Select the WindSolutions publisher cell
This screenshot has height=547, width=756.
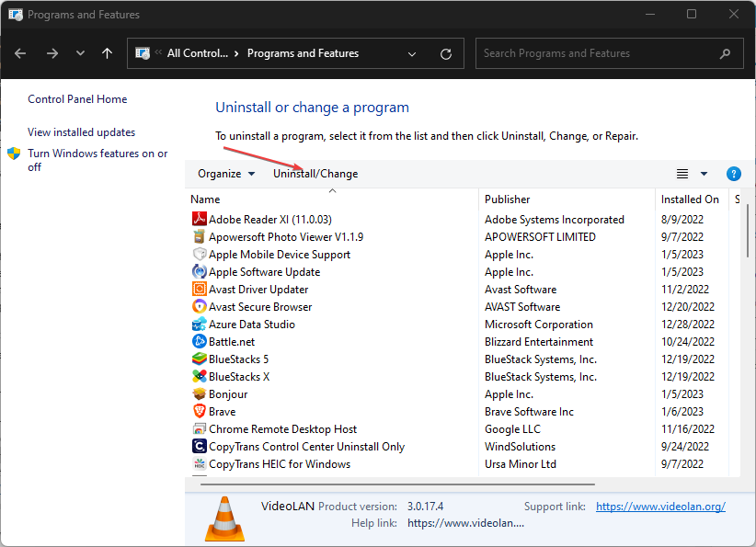tap(520, 446)
